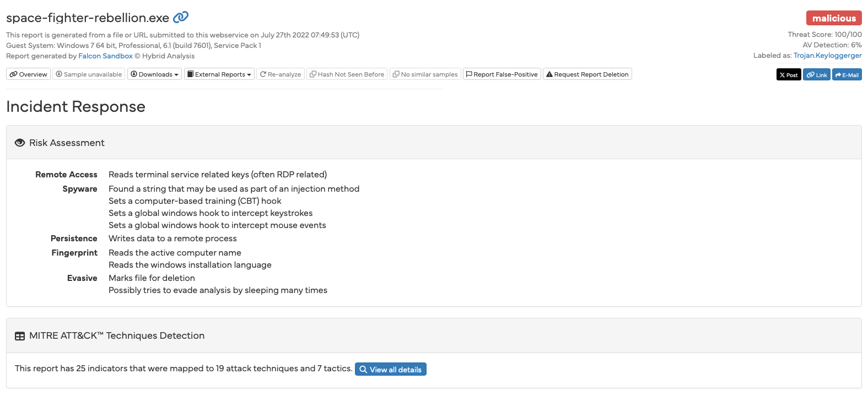Image resolution: width=868 pixels, height=401 pixels.
Task: Click the chain link icon beside the filename
Action: pos(181,18)
